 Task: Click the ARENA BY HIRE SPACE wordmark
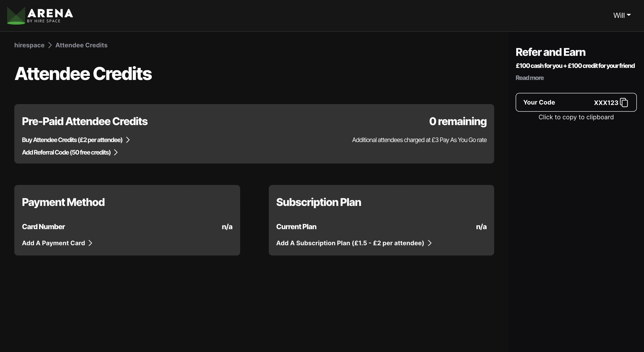(x=50, y=15)
